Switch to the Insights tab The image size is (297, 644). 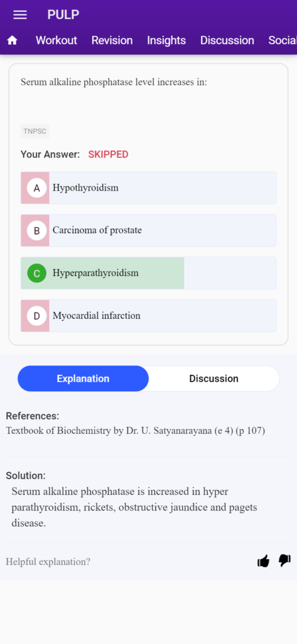point(166,40)
